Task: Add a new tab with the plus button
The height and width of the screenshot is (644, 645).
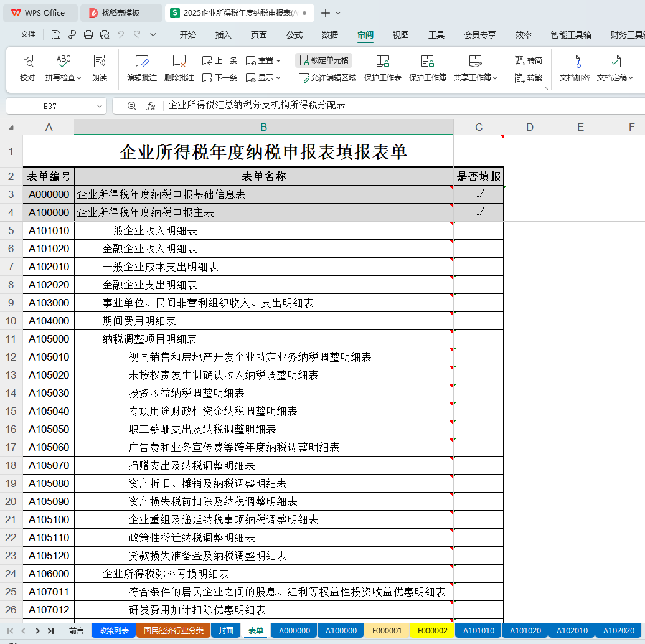Action: 326,13
